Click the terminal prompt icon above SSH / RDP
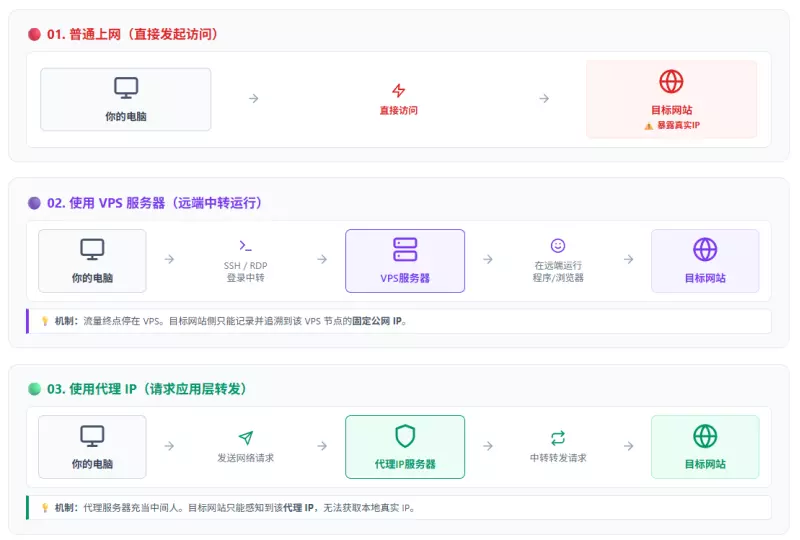The height and width of the screenshot is (540, 800). [245, 246]
